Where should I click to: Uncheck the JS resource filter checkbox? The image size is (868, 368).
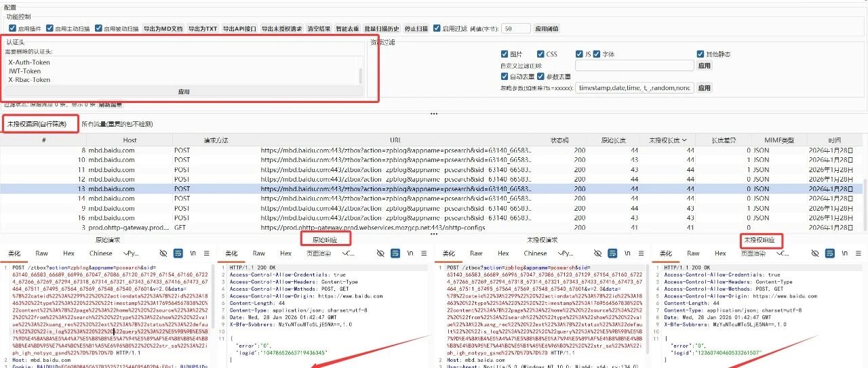pos(579,54)
